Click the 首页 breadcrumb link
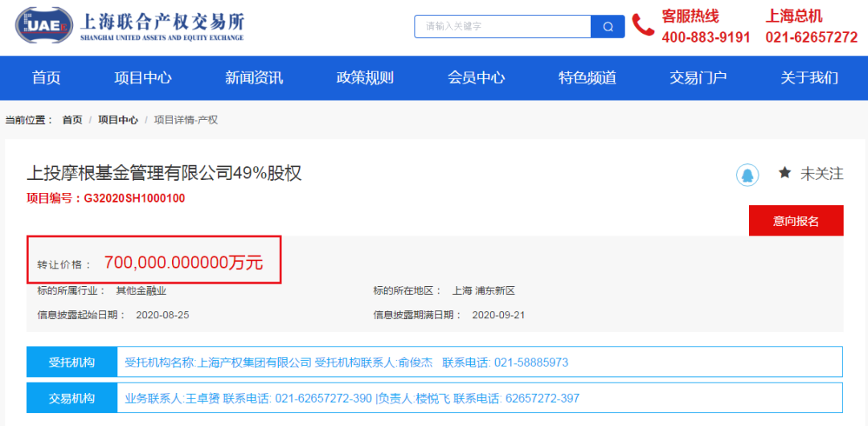The image size is (868, 426). 72,120
